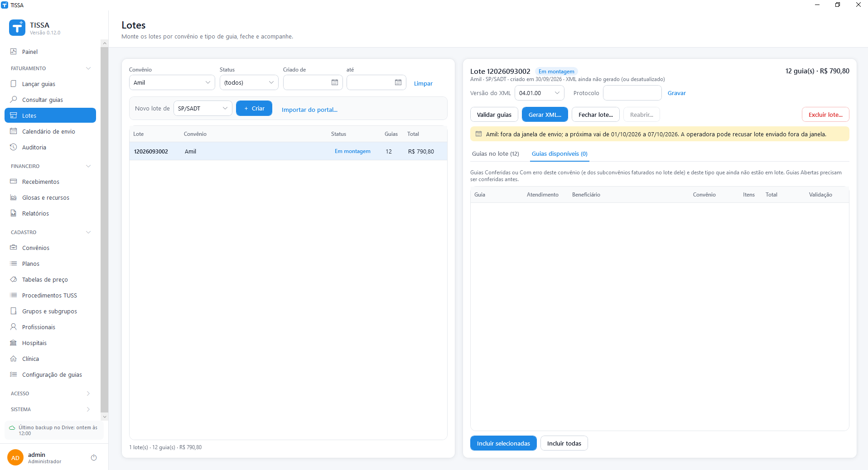
Task: Open Procedimentos TUSS in the sidebar
Action: tap(50, 295)
